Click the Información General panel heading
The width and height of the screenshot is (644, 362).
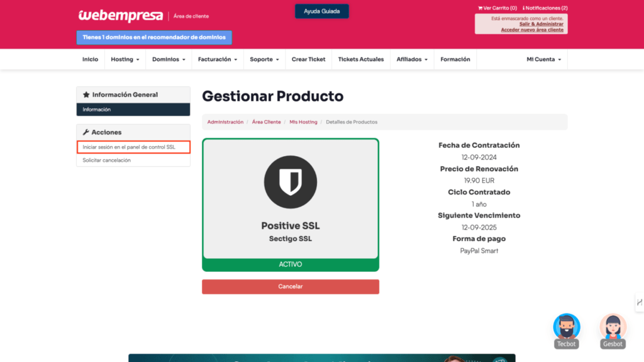133,94
